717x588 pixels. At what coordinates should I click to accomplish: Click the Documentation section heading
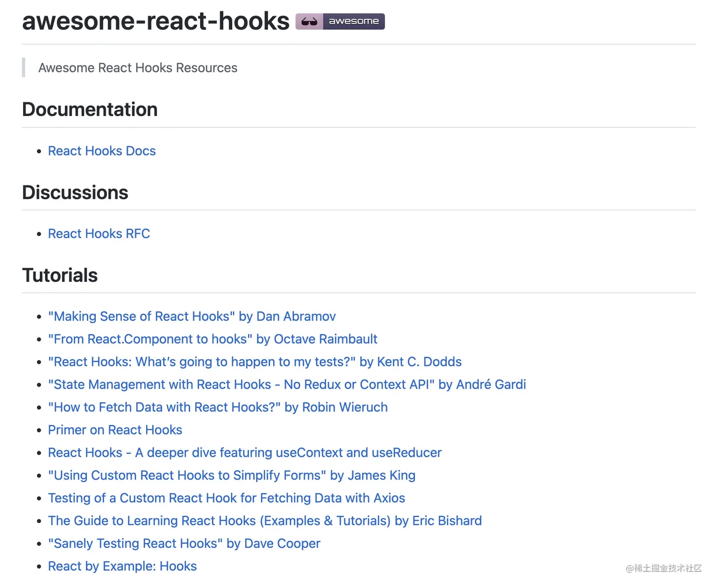point(90,109)
